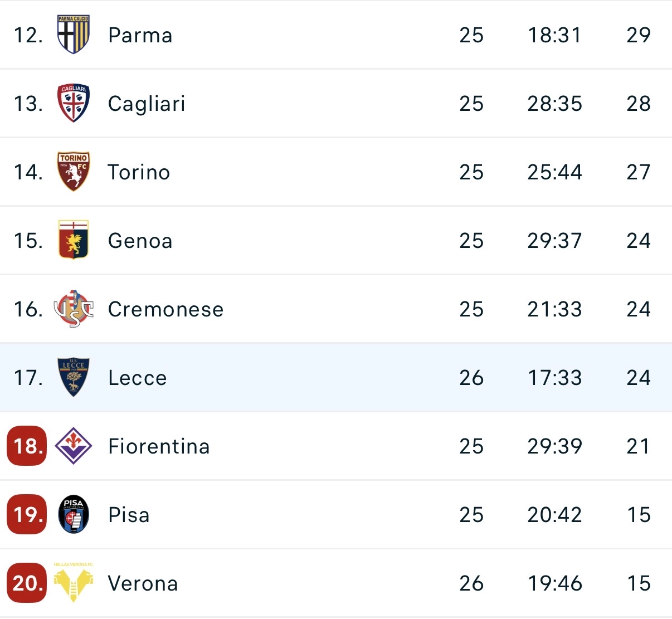672x619 pixels.
Task: Tap Verona's 15 points value
Action: (x=639, y=583)
